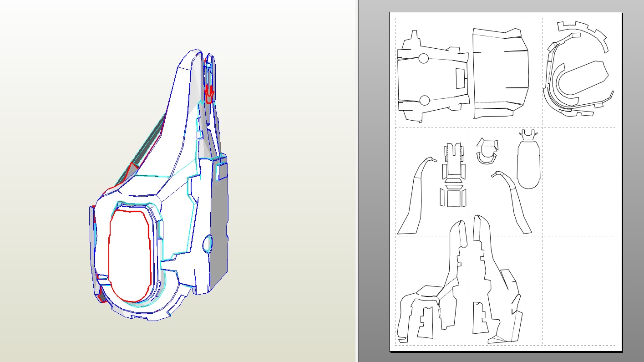Click the small isolated rectangular piece on the bottom-middle page
Image resolution: width=644 pixels, height=362 pixels.
tap(479, 318)
